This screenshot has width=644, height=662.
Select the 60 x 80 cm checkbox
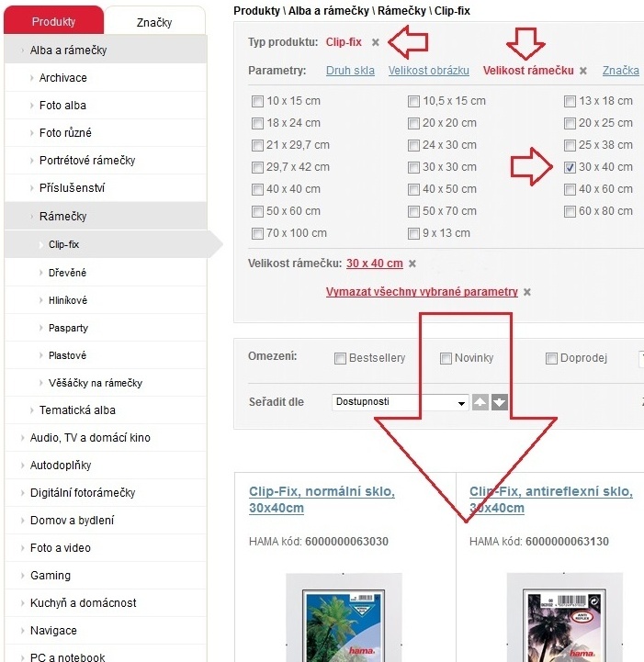[570, 211]
